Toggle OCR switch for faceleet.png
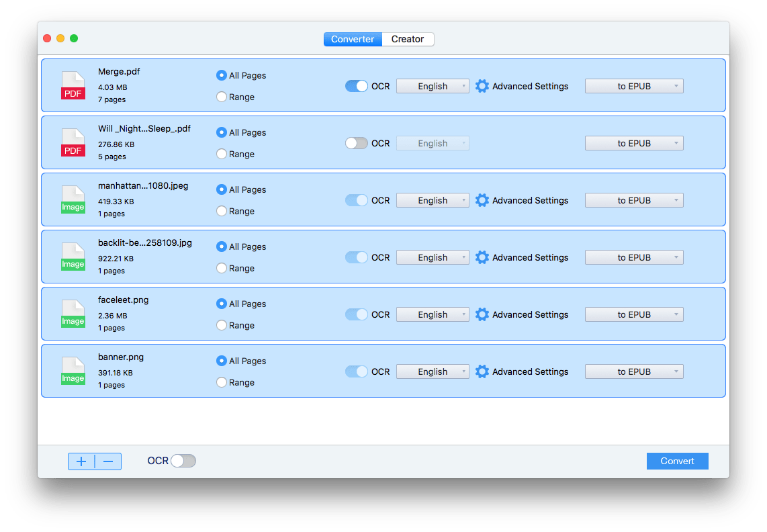 click(x=357, y=314)
